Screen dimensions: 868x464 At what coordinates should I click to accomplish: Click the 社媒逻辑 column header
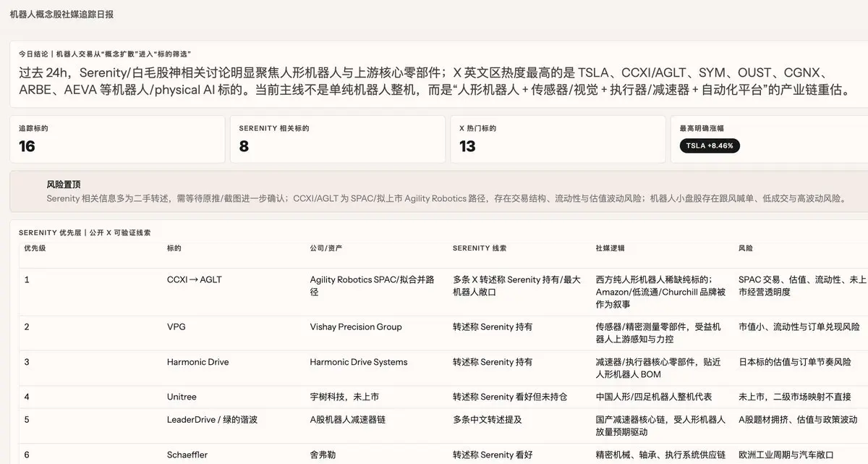coord(610,248)
